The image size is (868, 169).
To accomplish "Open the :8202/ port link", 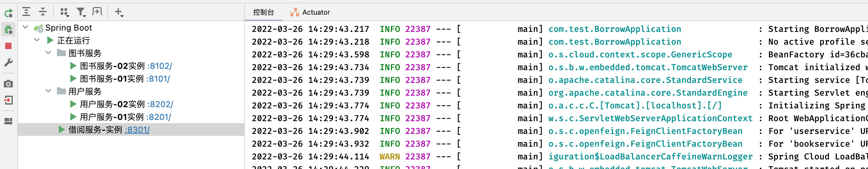I will point(160,104).
